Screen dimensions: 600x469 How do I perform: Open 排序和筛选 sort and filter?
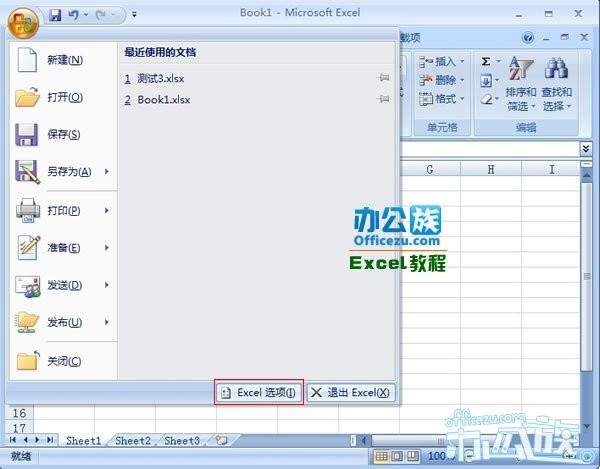[x=520, y=83]
